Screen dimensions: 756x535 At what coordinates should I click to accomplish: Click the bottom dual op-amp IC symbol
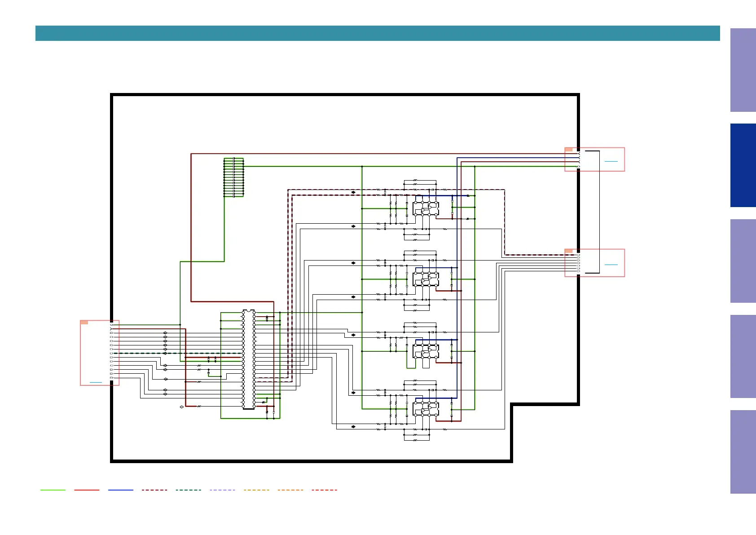[426, 409]
